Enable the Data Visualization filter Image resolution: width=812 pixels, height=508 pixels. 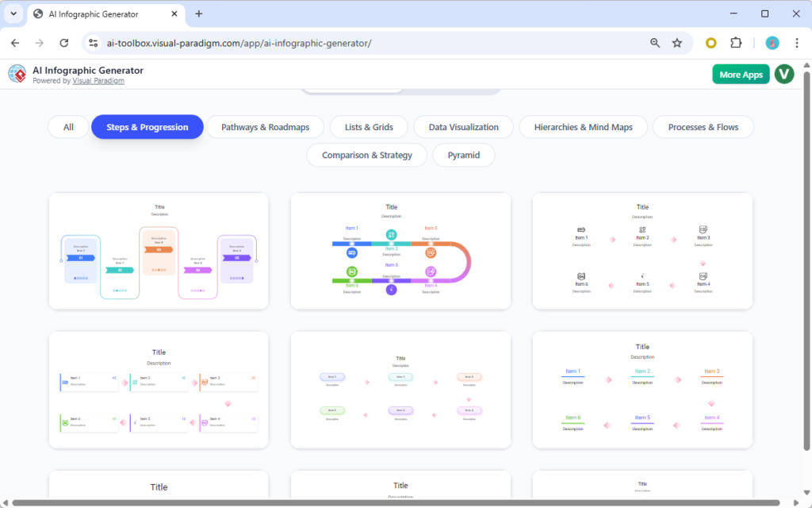[463, 126]
